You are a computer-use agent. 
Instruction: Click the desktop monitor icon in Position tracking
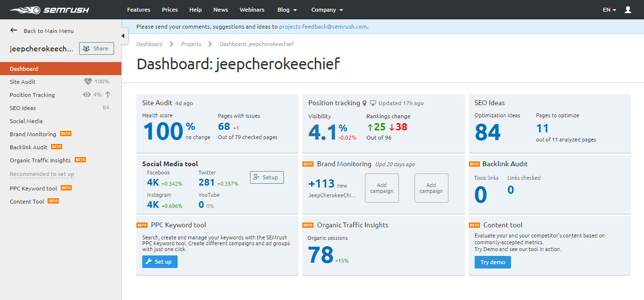tap(373, 103)
